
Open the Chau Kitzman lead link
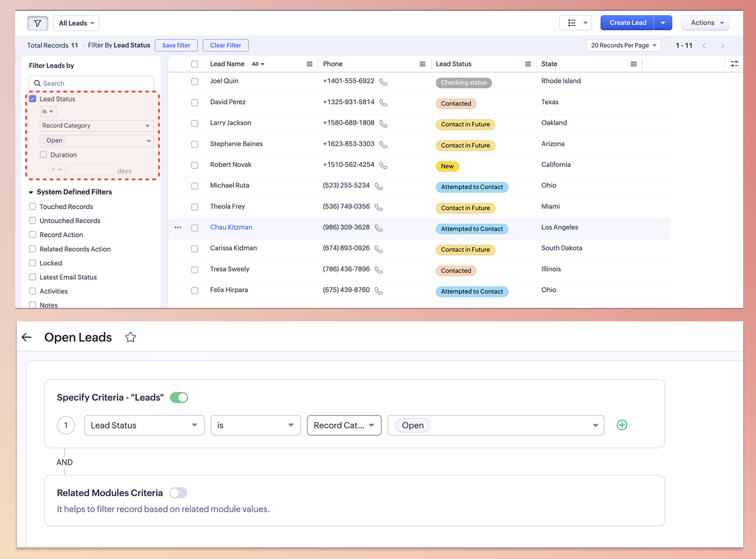[231, 228]
